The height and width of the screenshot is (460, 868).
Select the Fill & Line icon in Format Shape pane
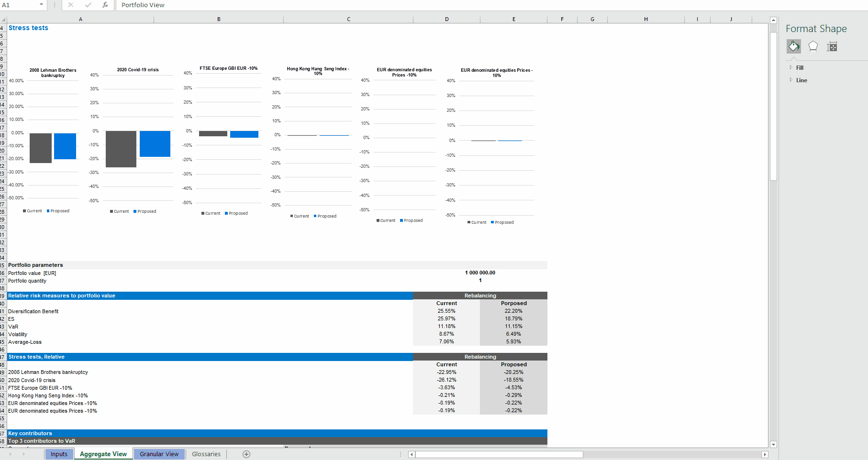(x=794, y=46)
